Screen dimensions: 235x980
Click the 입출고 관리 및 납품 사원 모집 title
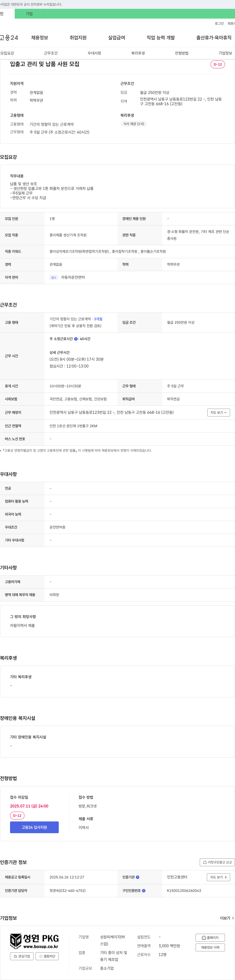point(45,64)
